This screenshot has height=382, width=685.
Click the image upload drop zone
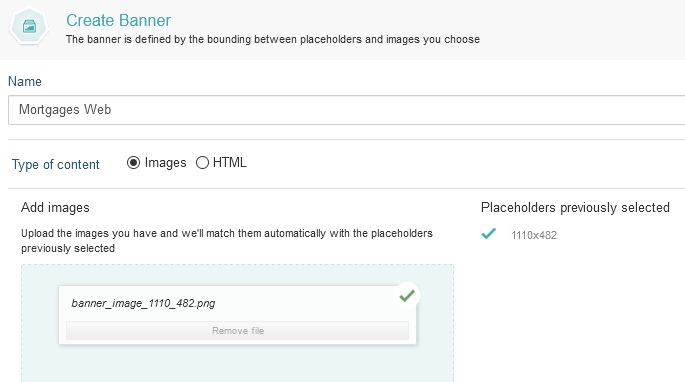tap(237, 323)
